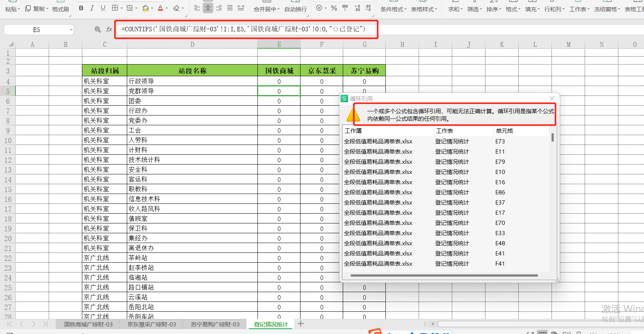The height and width of the screenshot is (334, 644).
Task: Switch to 苏宁易购广综财-03 sheet tab
Action: pos(215,324)
